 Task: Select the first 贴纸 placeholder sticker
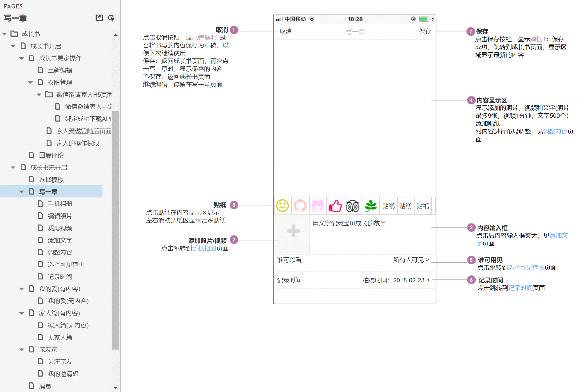pyautogui.click(x=388, y=206)
